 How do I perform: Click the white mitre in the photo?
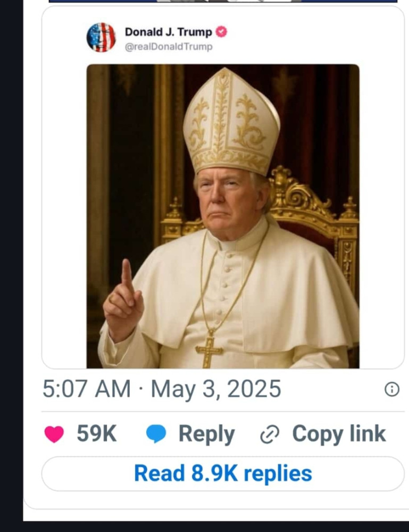pos(231,122)
